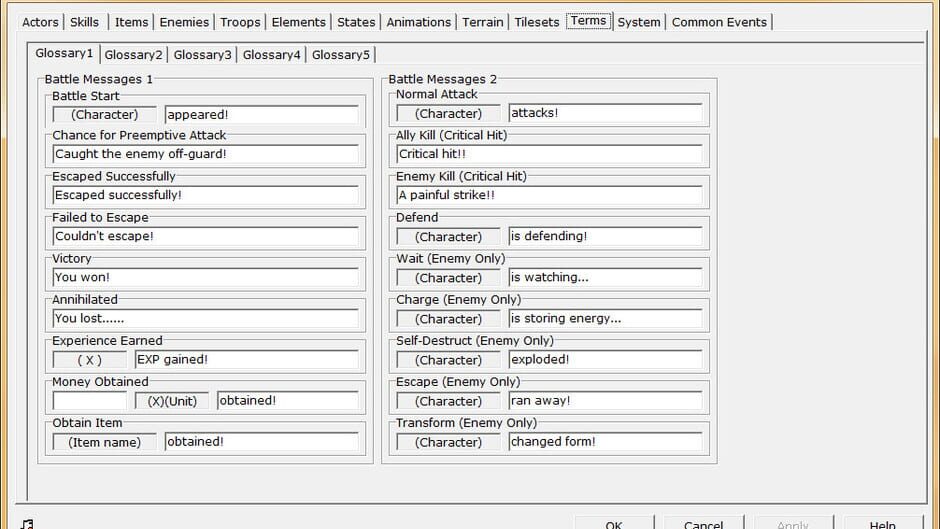Click the music note icon at bottom left

point(27,524)
